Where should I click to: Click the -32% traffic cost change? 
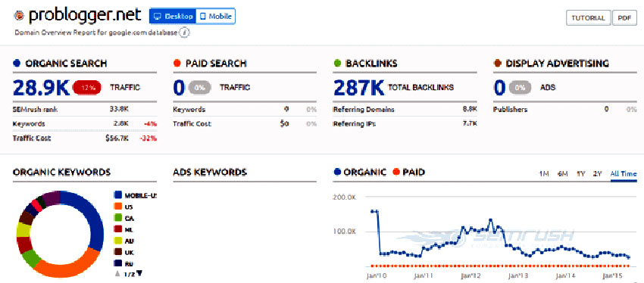(148, 138)
